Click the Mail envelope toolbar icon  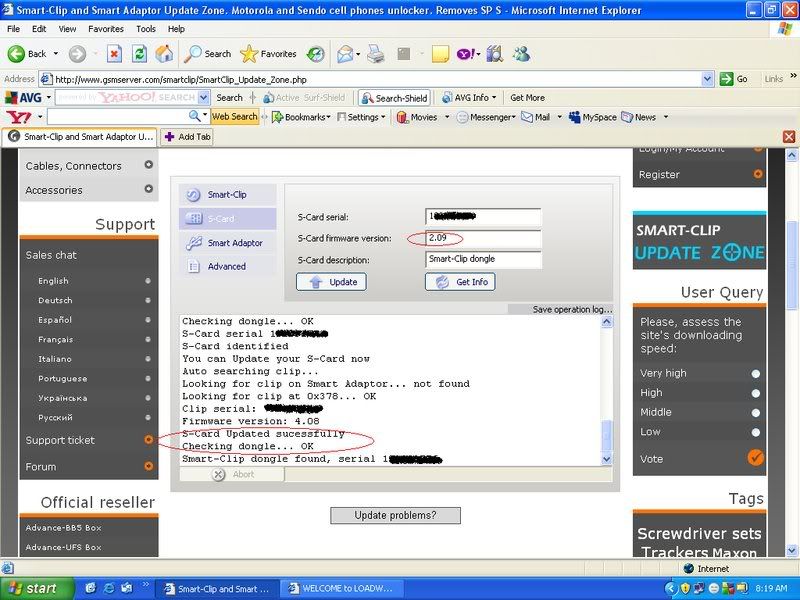coord(345,54)
